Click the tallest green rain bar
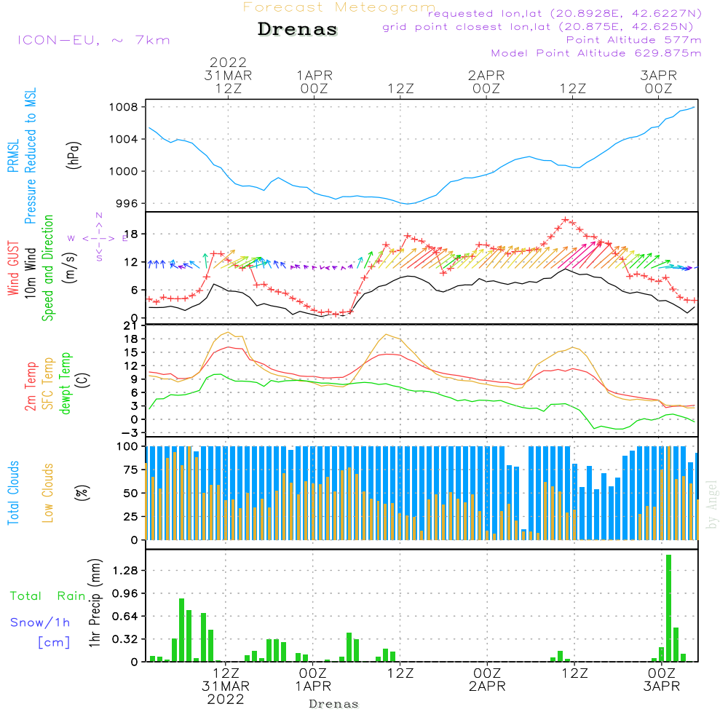This screenshot has width=728, height=728. 668,608
